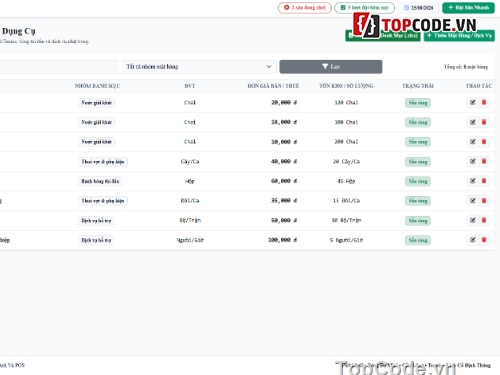Edit the item priced 100,000 đ
The image size is (500, 375).
tap(473, 240)
